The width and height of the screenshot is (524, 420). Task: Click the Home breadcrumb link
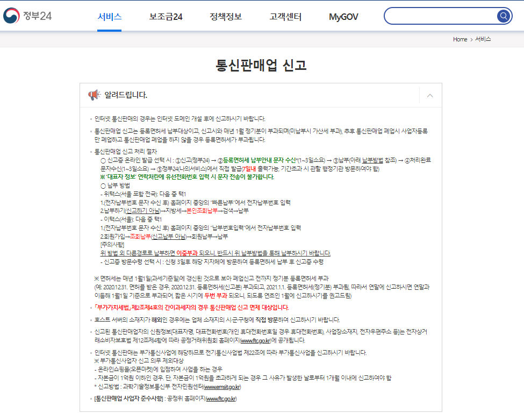point(460,39)
